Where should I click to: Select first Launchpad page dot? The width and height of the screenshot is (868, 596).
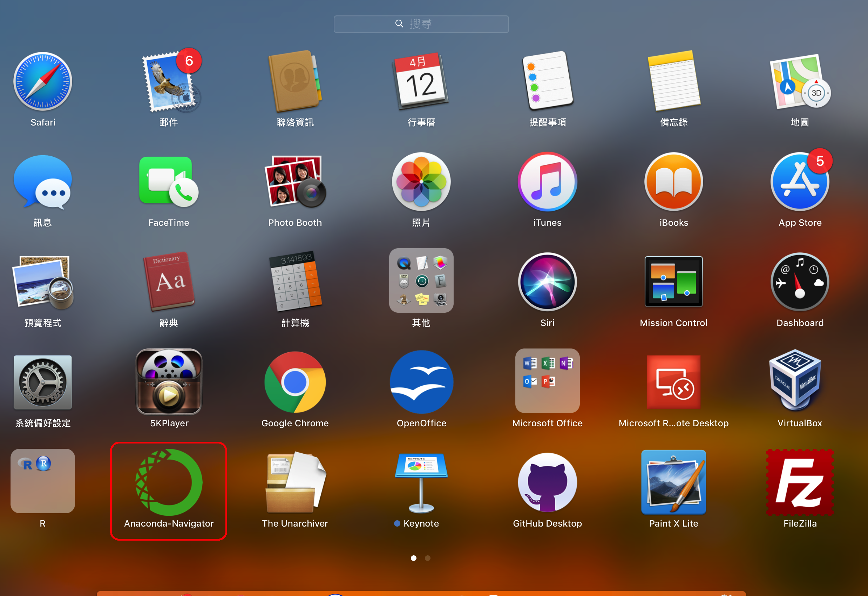[x=414, y=558]
